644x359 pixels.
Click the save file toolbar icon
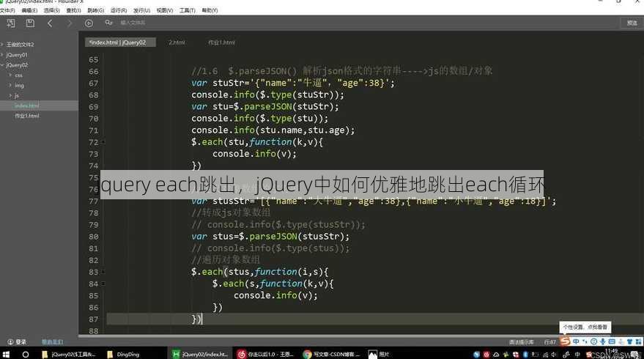click(x=30, y=23)
